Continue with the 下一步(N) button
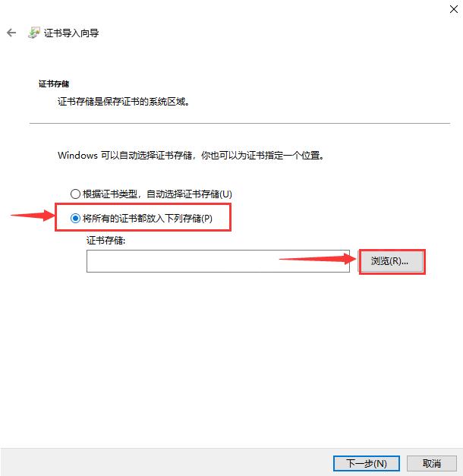Viewport: 463px width, 476px height. [366, 463]
